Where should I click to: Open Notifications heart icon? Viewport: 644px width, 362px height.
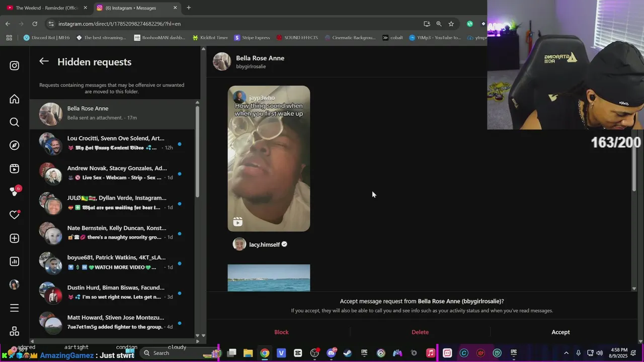click(15, 215)
